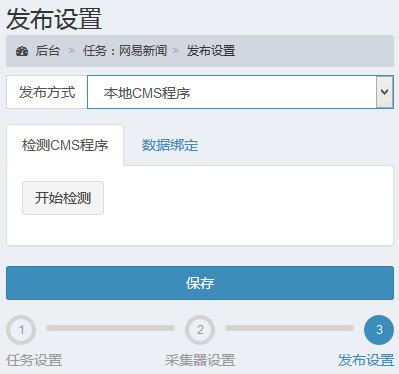Open the 发布方式 dropdown showing 本地CMS程序
Screen dimensions: 399x374
(240, 92)
